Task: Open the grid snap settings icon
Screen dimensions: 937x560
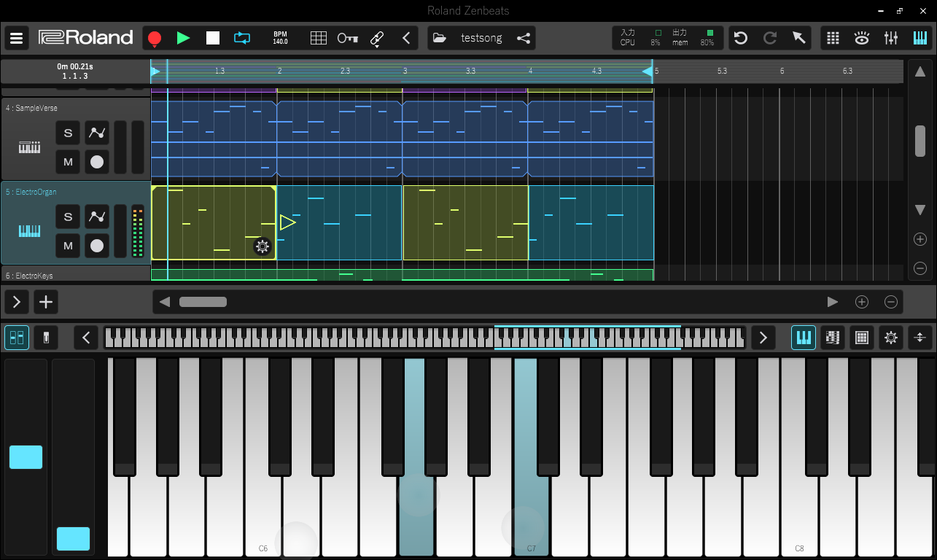Action: point(319,38)
